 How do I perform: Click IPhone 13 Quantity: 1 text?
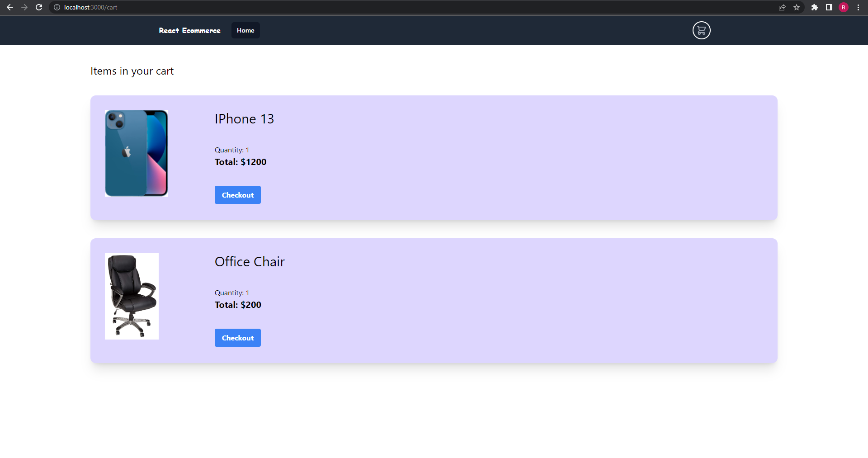click(232, 150)
